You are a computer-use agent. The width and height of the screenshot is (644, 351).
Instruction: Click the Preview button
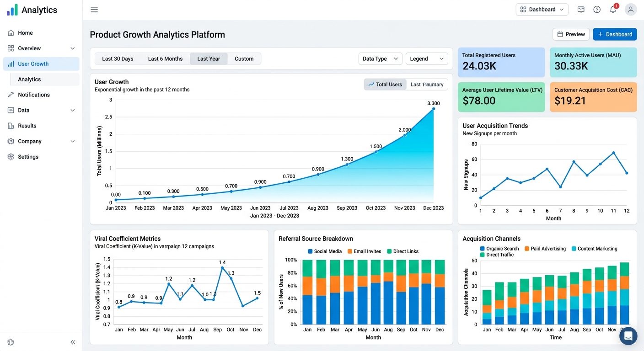click(x=571, y=34)
